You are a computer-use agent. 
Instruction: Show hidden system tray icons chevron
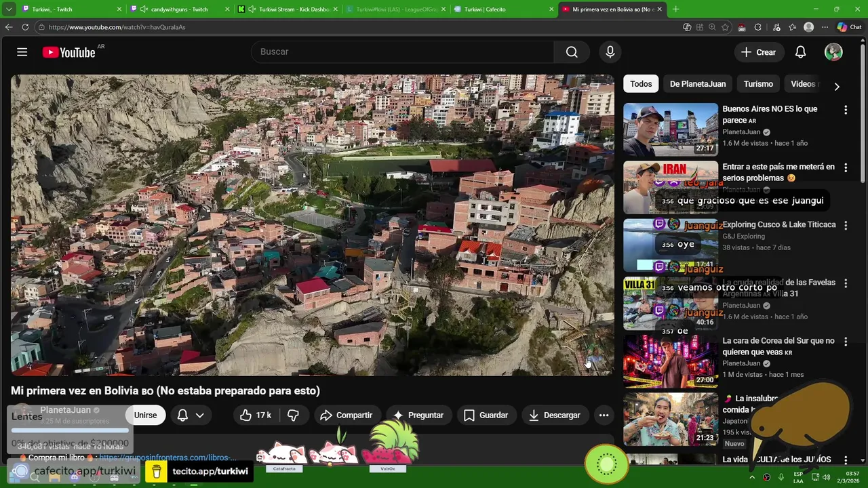pos(752,477)
